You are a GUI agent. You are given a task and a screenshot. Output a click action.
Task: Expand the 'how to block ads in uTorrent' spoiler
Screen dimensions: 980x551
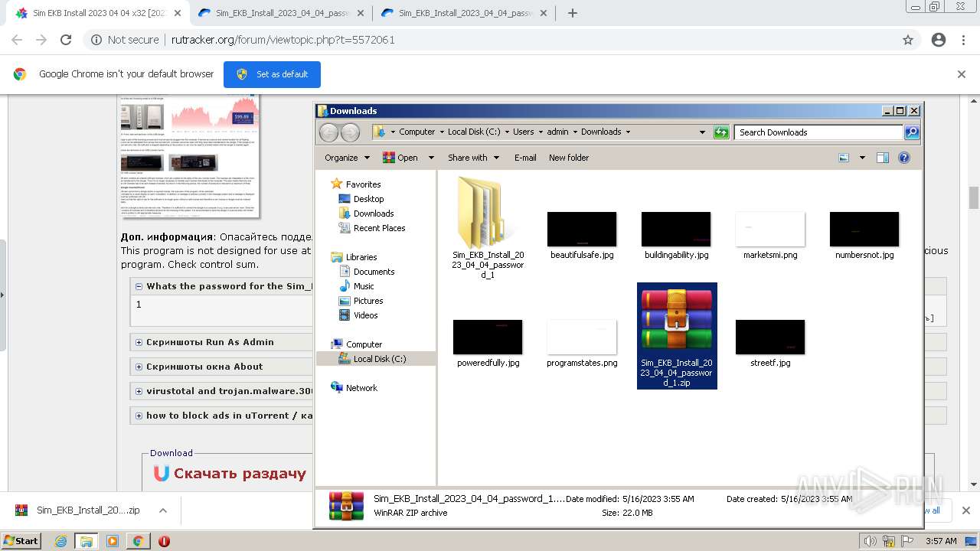click(139, 416)
